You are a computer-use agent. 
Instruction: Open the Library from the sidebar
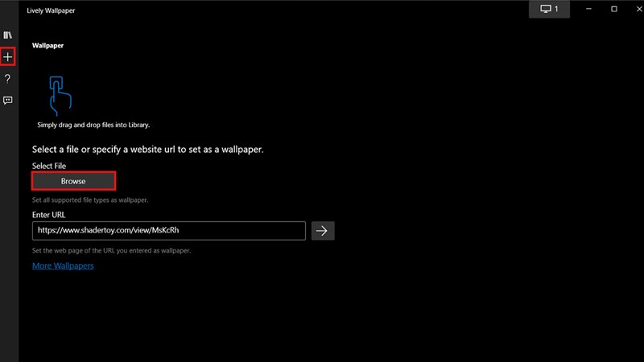tap(8, 35)
